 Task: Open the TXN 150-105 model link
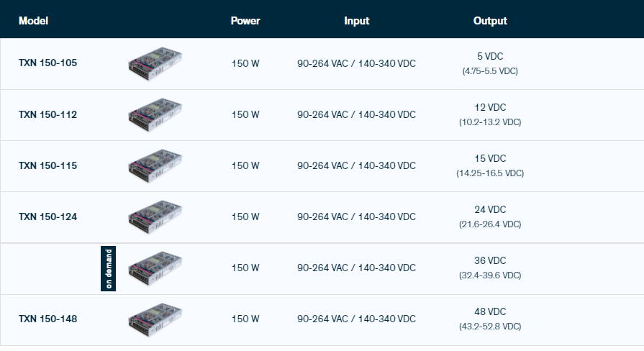(47, 63)
